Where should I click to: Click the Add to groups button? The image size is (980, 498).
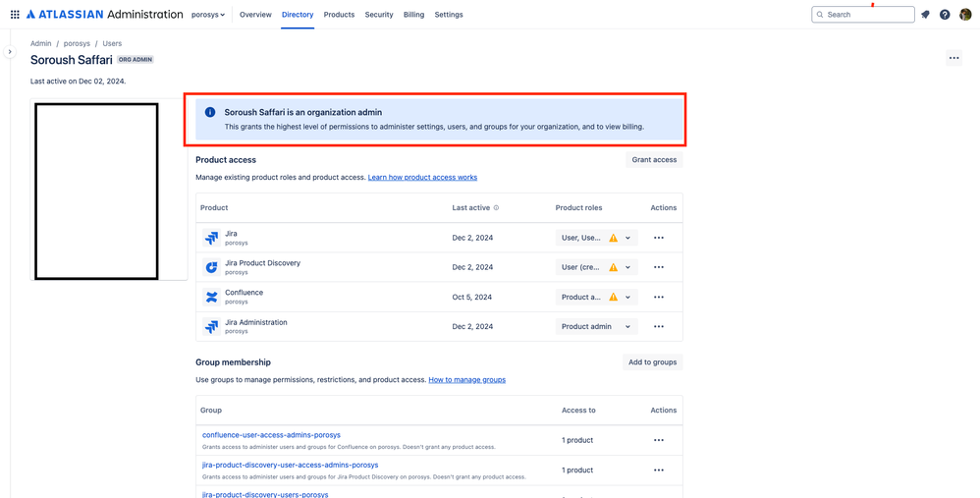[652, 362]
